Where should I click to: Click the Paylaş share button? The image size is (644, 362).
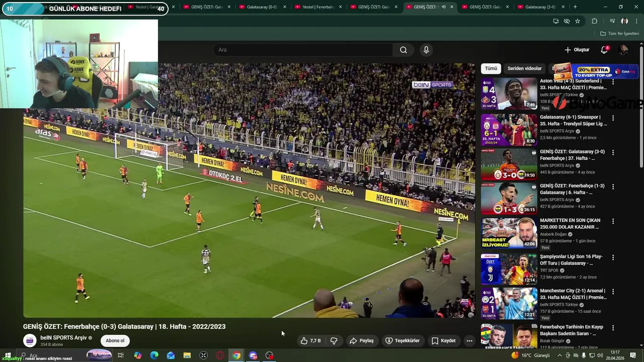[x=362, y=341]
